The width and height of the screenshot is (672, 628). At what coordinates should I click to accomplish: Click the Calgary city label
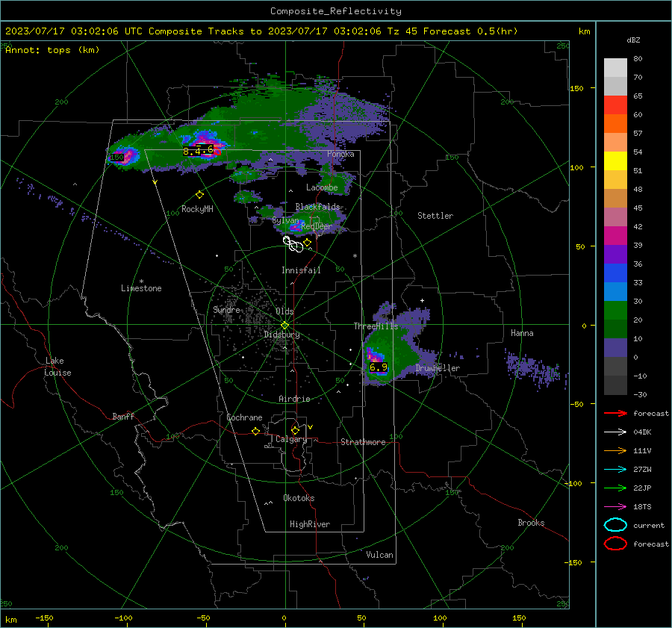pyautogui.click(x=291, y=439)
